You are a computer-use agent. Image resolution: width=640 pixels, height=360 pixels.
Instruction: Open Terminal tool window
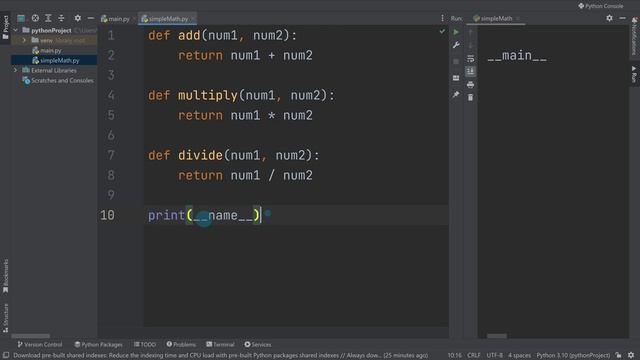pyautogui.click(x=220, y=344)
